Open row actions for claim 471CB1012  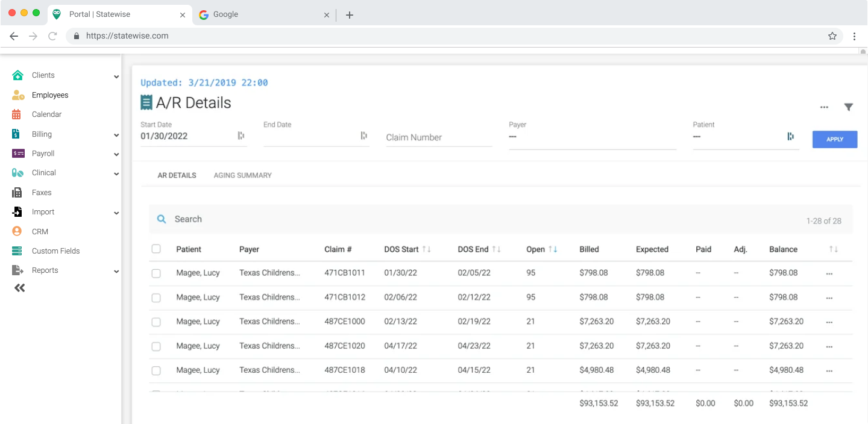829,298
